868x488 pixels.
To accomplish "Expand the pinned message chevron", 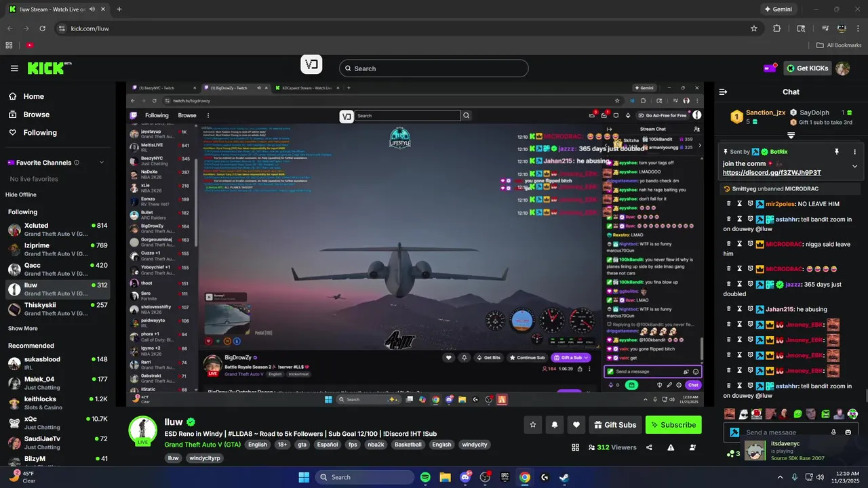I will 854,166.
